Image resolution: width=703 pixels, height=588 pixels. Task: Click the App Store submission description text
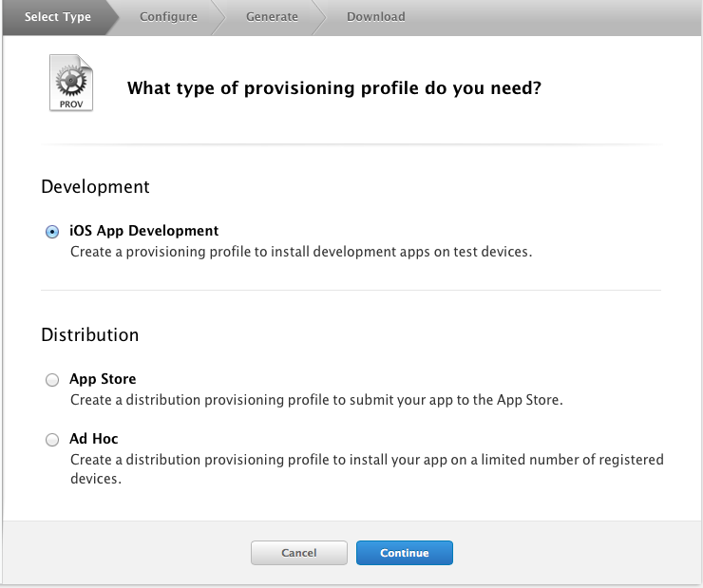point(316,400)
